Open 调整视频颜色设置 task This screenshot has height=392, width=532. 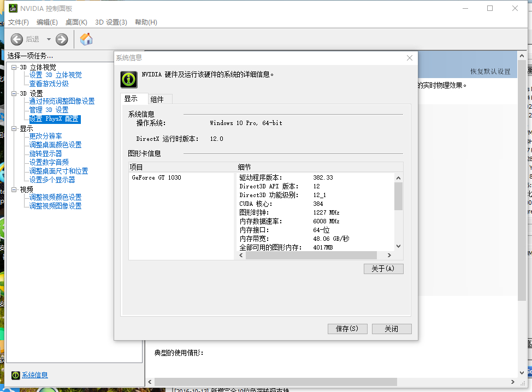[55, 197]
